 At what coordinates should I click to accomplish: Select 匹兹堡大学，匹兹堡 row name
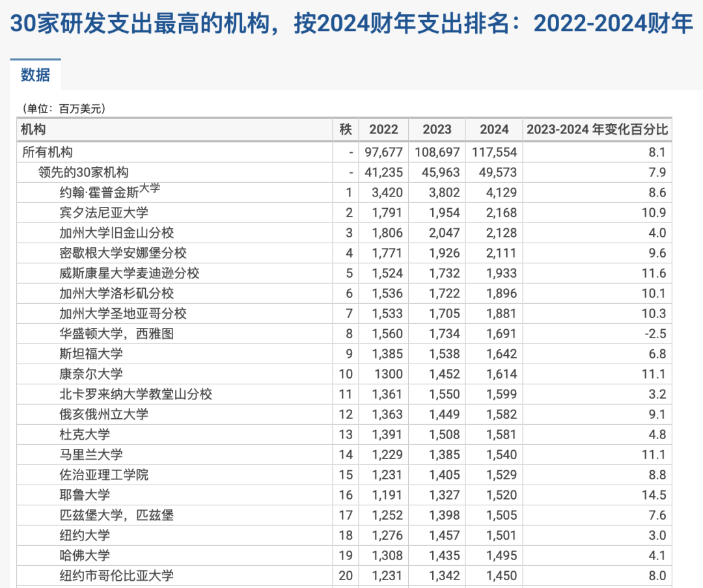(x=117, y=515)
